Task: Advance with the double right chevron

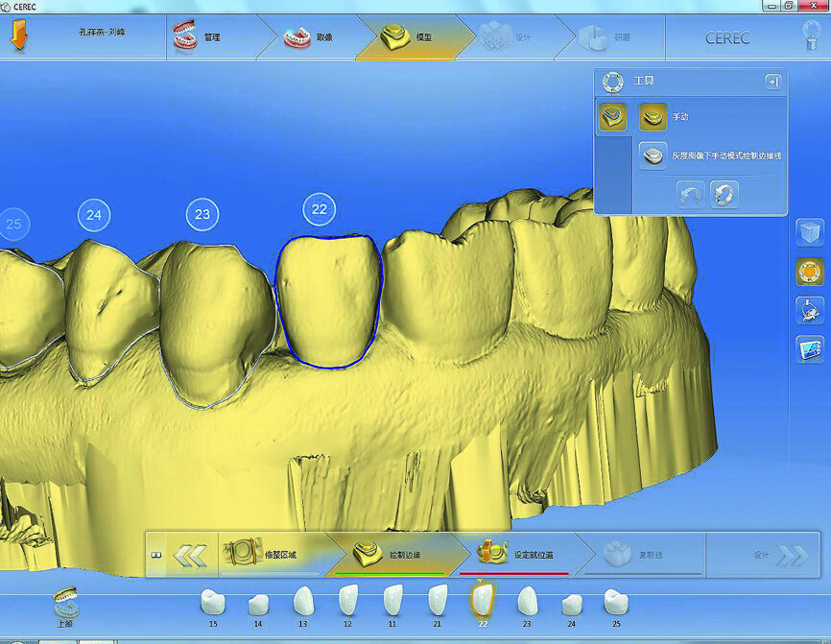Action: click(792, 555)
